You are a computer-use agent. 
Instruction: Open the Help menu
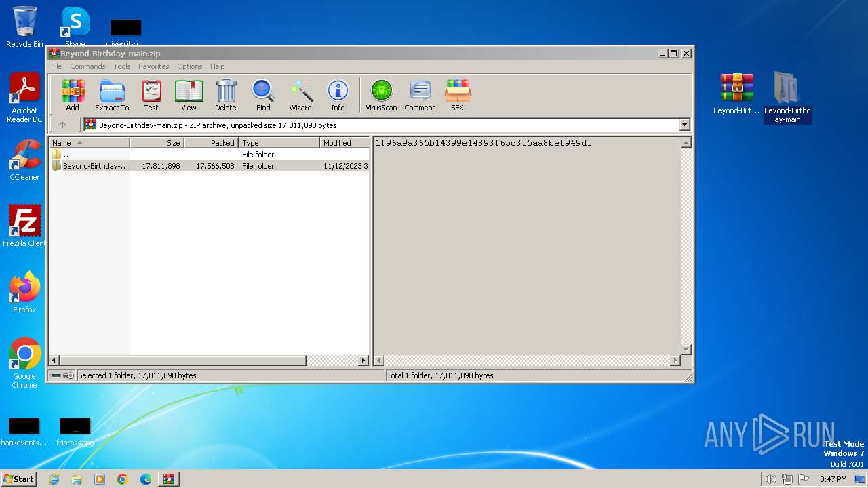pyautogui.click(x=218, y=66)
